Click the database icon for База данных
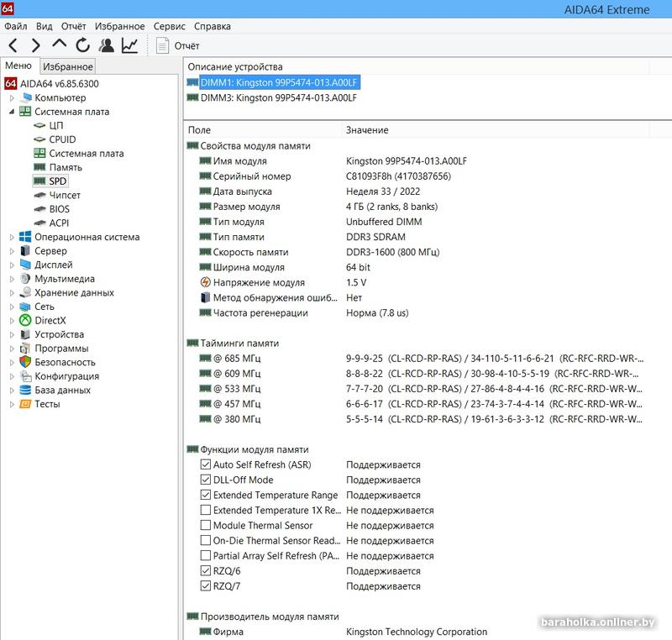 pyautogui.click(x=25, y=390)
